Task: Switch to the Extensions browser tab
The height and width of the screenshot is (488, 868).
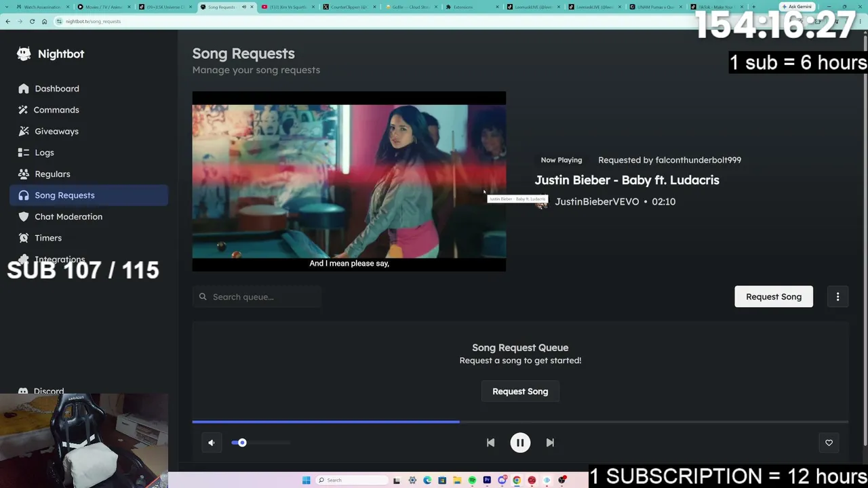Action: click(x=472, y=7)
